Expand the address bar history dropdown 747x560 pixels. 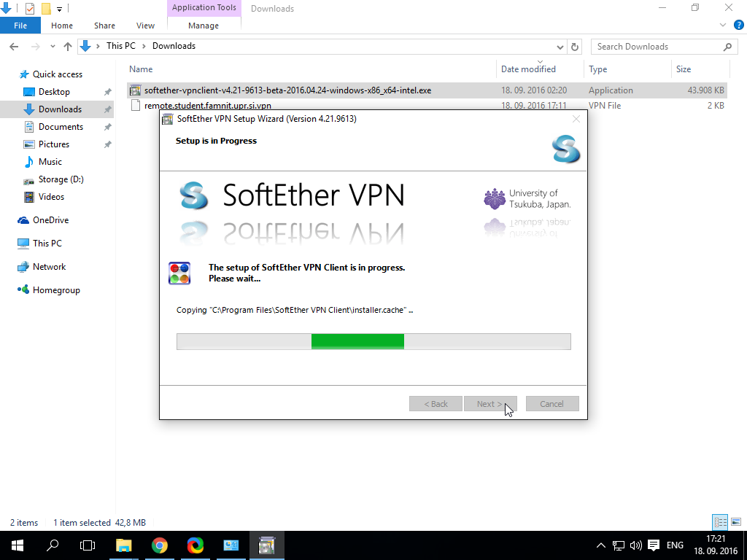(x=560, y=47)
